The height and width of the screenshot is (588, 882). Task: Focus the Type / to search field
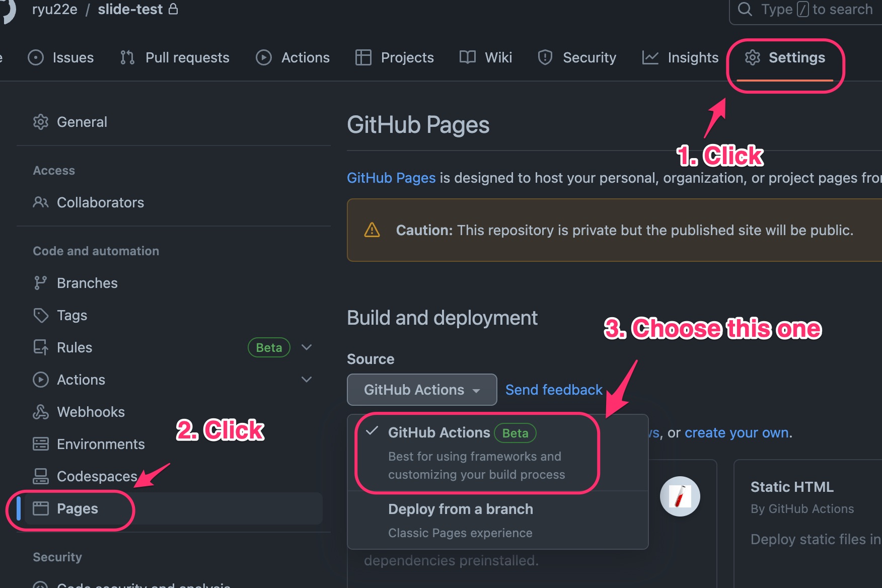click(805, 10)
